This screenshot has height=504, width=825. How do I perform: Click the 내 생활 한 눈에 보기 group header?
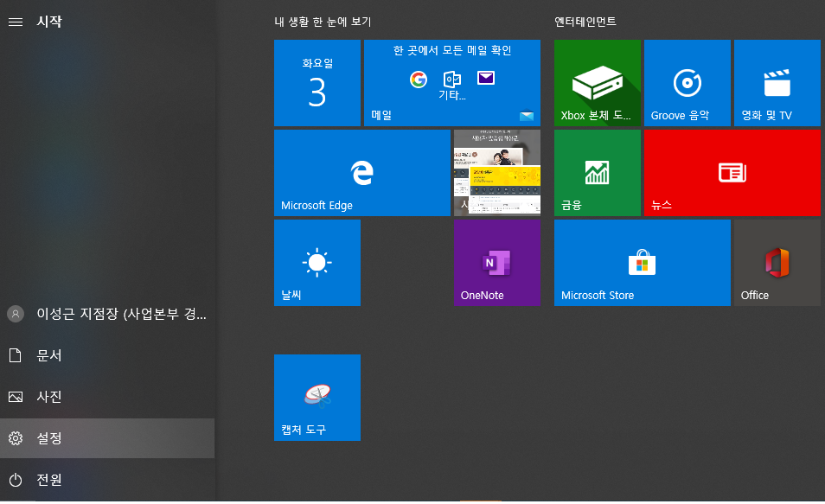[x=323, y=22]
